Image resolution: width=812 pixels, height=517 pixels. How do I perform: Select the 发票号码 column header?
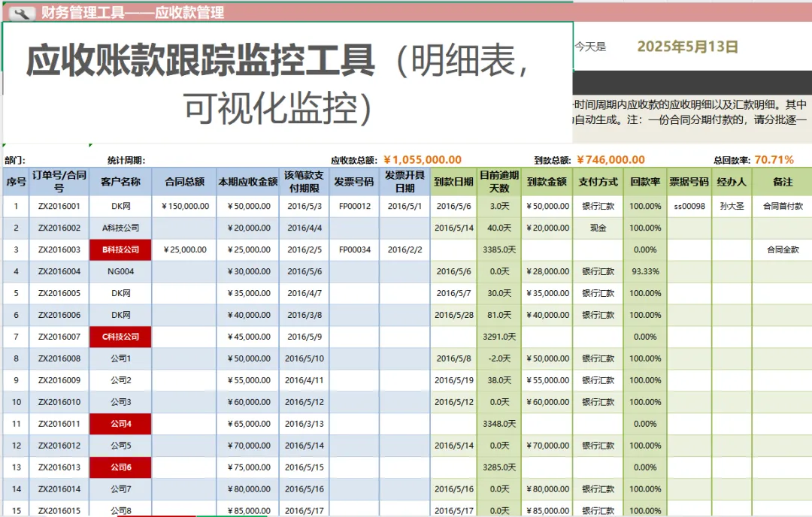[x=354, y=182]
